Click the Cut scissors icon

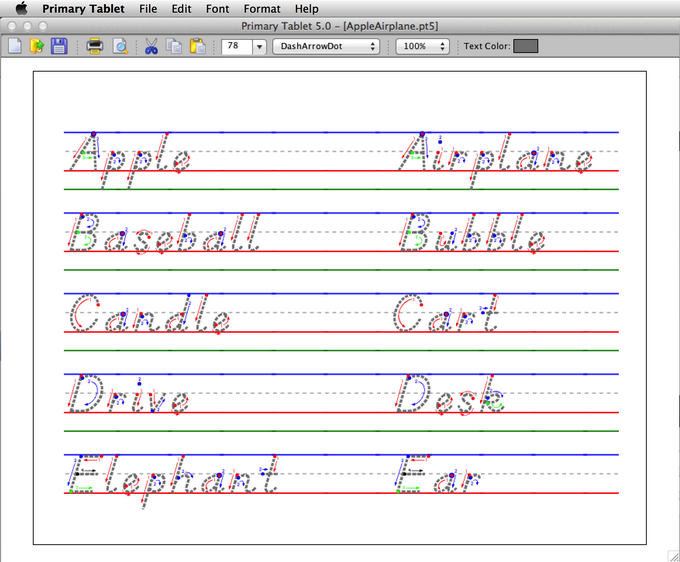[151, 46]
